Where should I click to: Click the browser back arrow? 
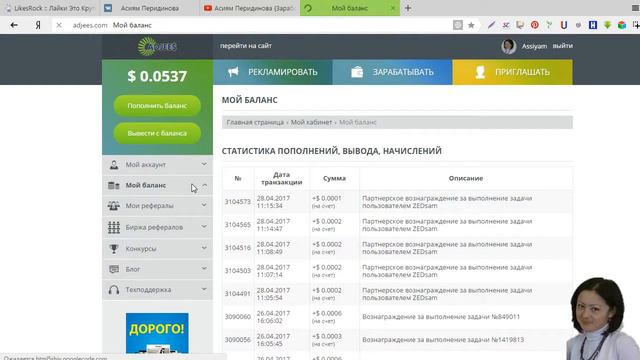(x=14, y=25)
